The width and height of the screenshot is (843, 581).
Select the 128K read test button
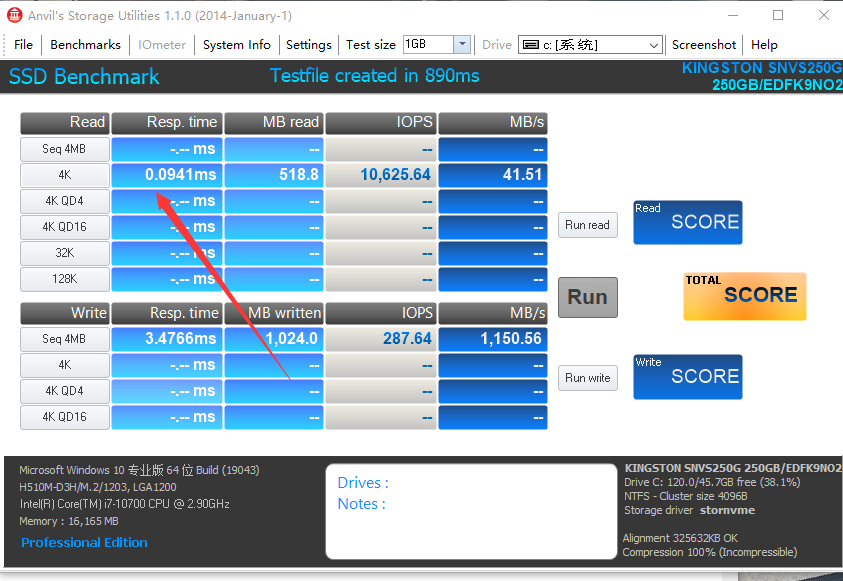[x=65, y=279]
